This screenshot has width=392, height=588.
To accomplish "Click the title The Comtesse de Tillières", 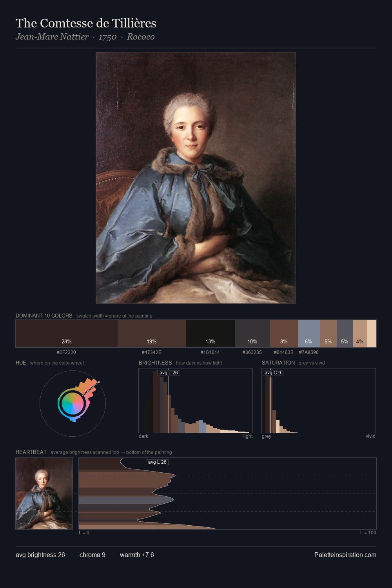I will (86, 23).
